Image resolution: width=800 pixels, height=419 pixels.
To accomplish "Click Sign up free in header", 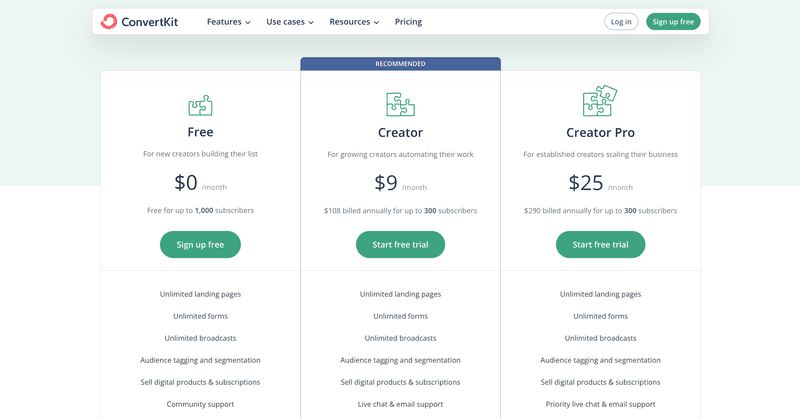I will click(x=673, y=21).
